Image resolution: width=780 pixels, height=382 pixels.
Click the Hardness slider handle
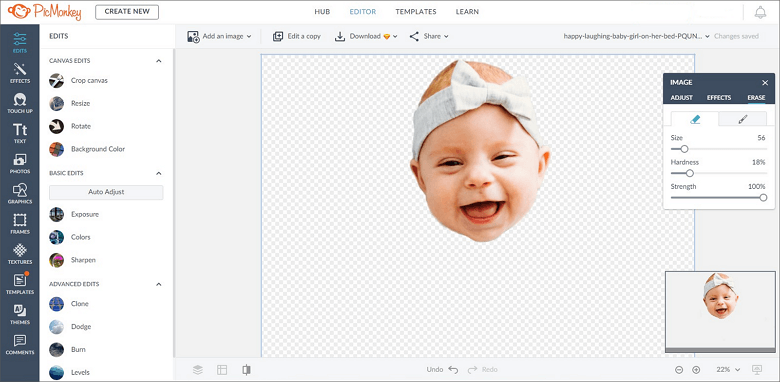pyautogui.click(x=689, y=173)
